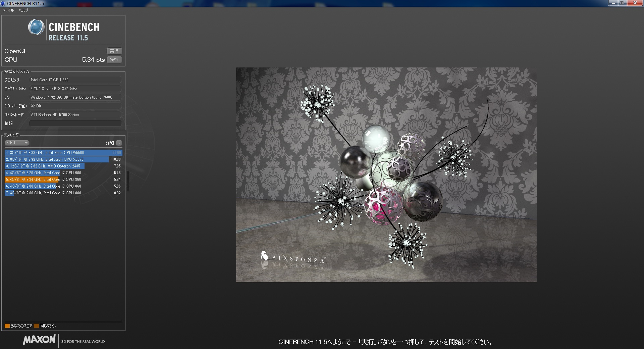Run the CPU benchmark with its 実行 button
The image size is (644, 349).
114,60
